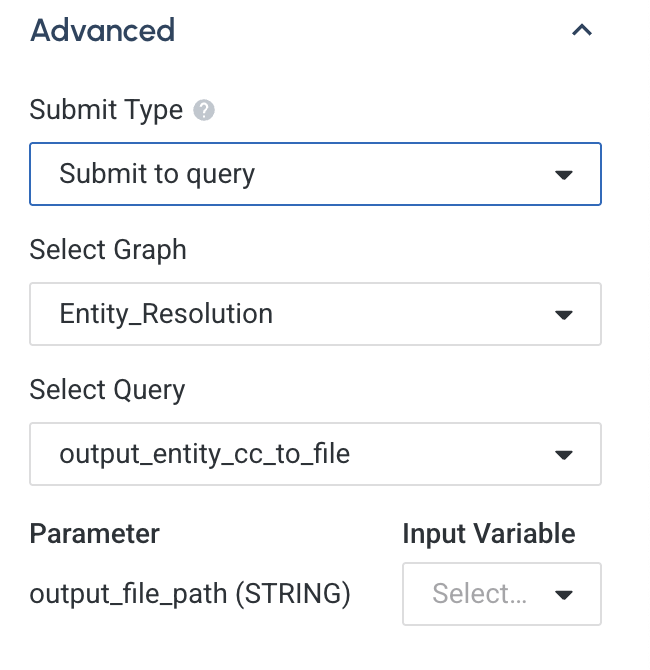The width and height of the screenshot is (650, 670).
Task: Click the Input Variable column header
Action: pyautogui.click(x=488, y=533)
